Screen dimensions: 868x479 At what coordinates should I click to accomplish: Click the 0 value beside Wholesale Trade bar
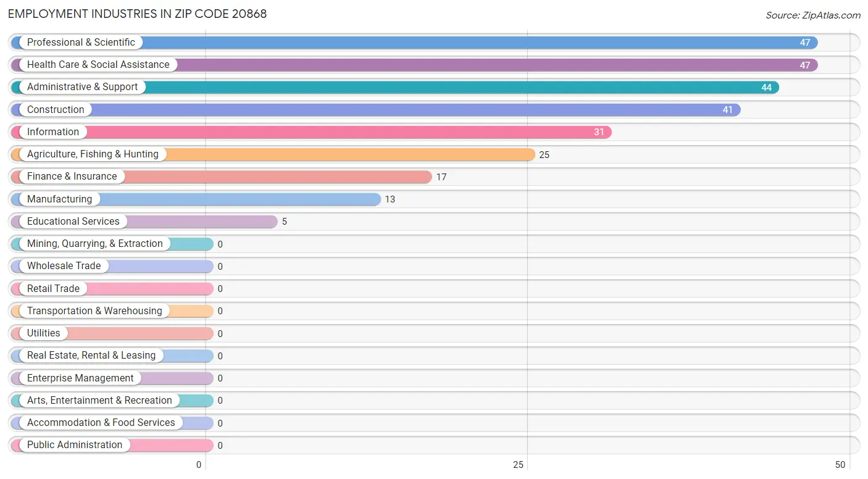click(220, 267)
